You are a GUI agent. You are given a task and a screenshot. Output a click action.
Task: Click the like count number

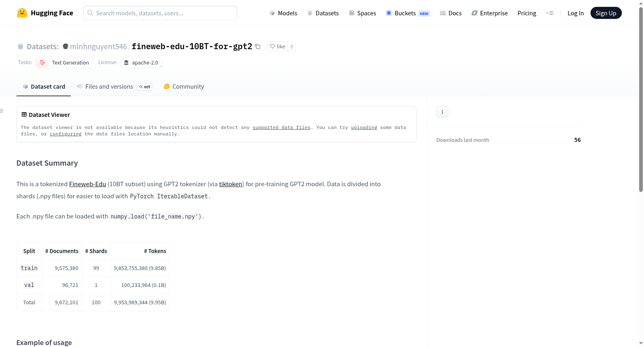(292, 46)
